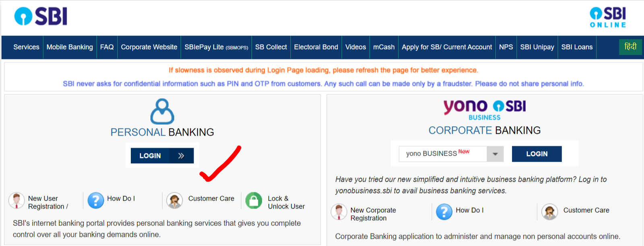The width and height of the screenshot is (644, 246).
Task: Open Apply for SB/ Current Account
Action: [447, 47]
